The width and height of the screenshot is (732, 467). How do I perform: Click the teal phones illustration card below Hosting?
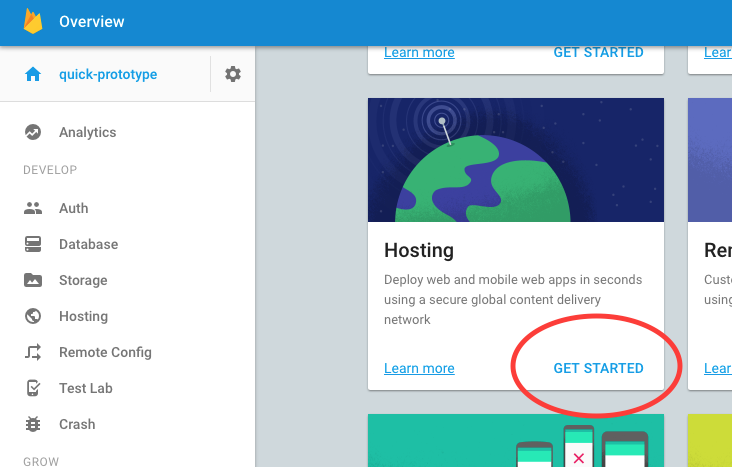pyautogui.click(x=516, y=440)
